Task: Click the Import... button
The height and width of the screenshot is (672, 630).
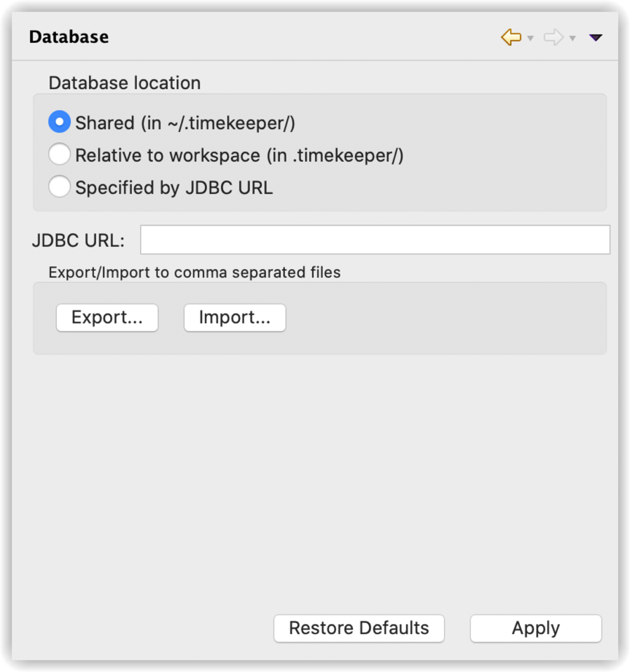Action: tap(235, 318)
